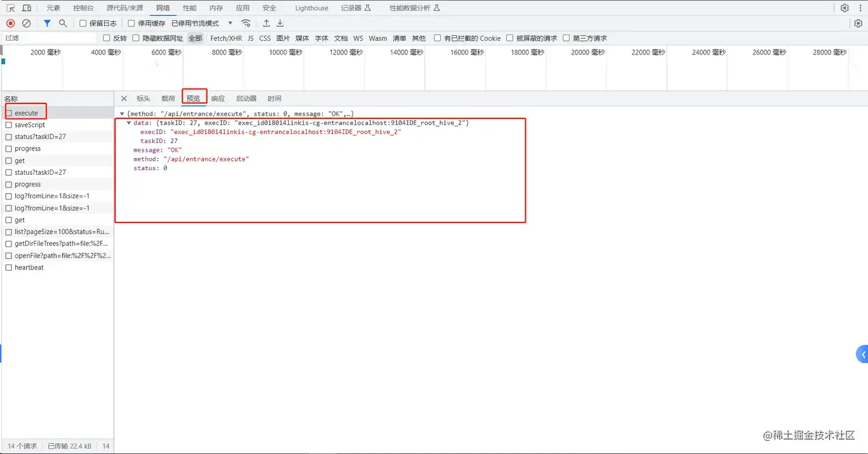
Task: Clear the network log
Action: pos(26,23)
